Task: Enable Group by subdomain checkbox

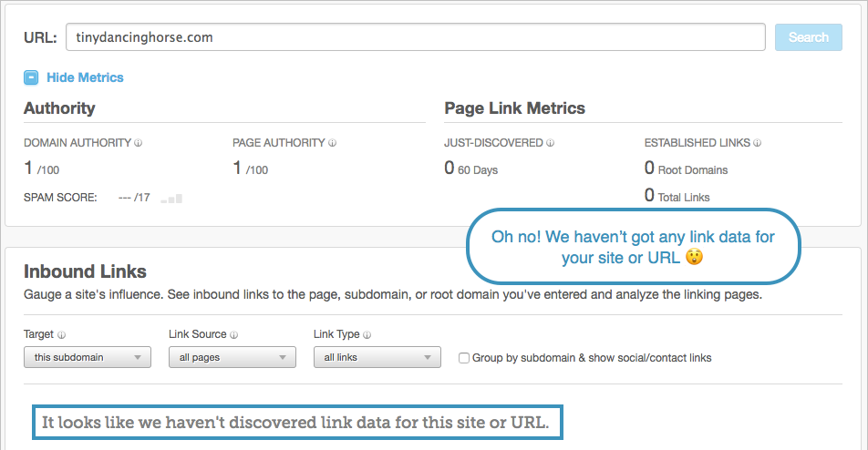Action: (x=464, y=358)
